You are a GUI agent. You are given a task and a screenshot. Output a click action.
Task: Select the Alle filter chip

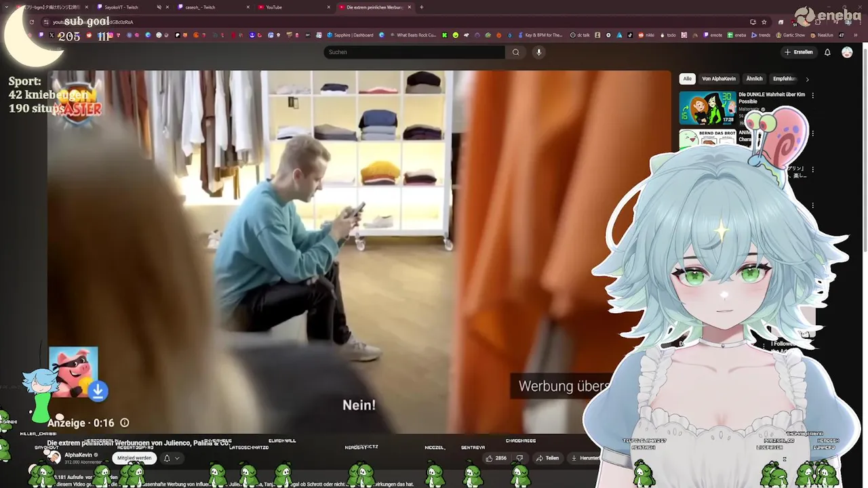pos(688,79)
